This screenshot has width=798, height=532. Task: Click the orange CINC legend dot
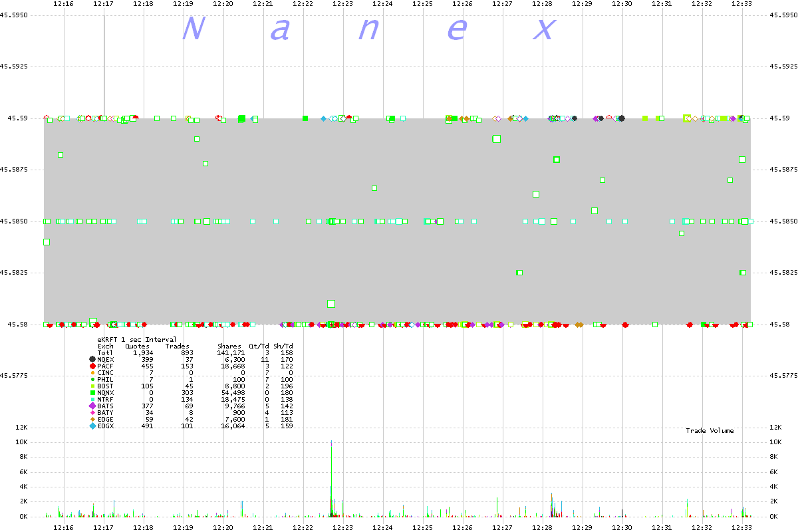click(x=92, y=373)
